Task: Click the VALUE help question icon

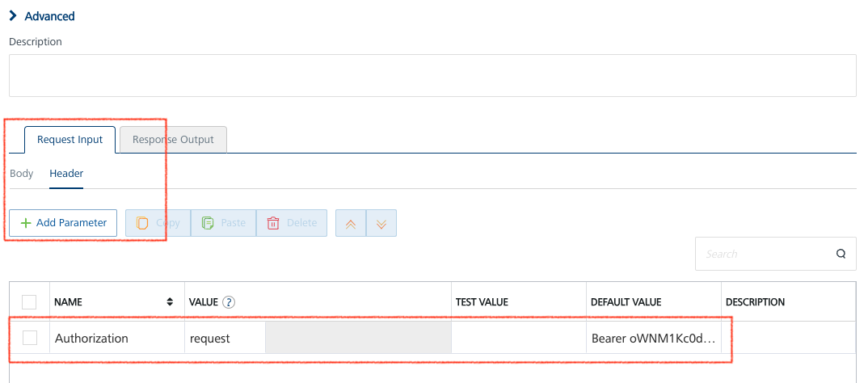Action: pos(229,302)
